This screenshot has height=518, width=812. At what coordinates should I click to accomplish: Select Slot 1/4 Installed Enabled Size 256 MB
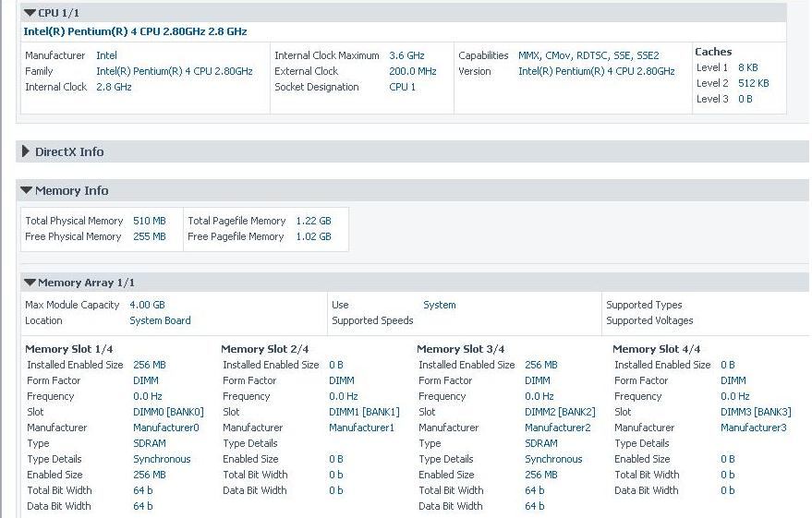point(149,365)
